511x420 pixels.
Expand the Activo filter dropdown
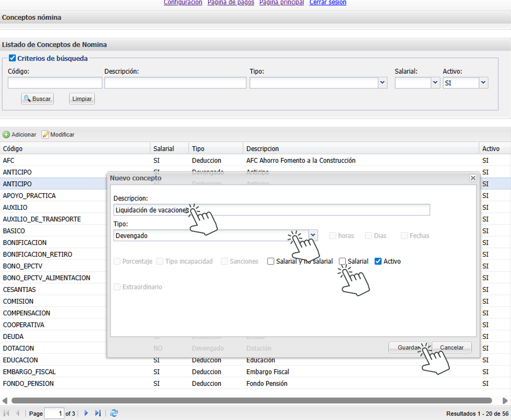point(483,83)
